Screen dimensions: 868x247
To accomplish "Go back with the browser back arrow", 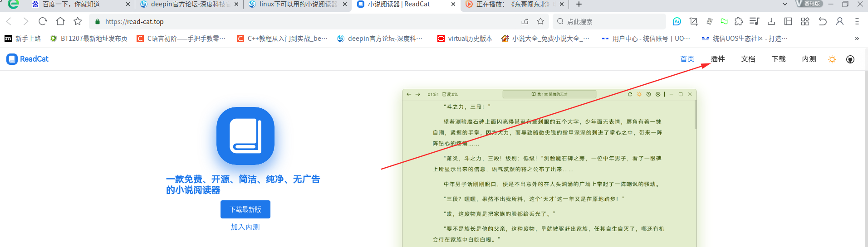I will 9,21.
